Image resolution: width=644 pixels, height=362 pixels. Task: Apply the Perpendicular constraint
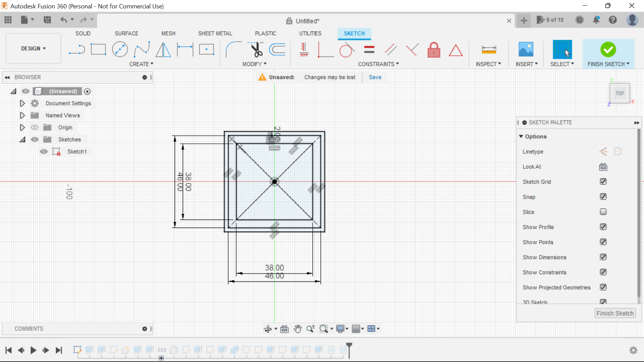412,50
